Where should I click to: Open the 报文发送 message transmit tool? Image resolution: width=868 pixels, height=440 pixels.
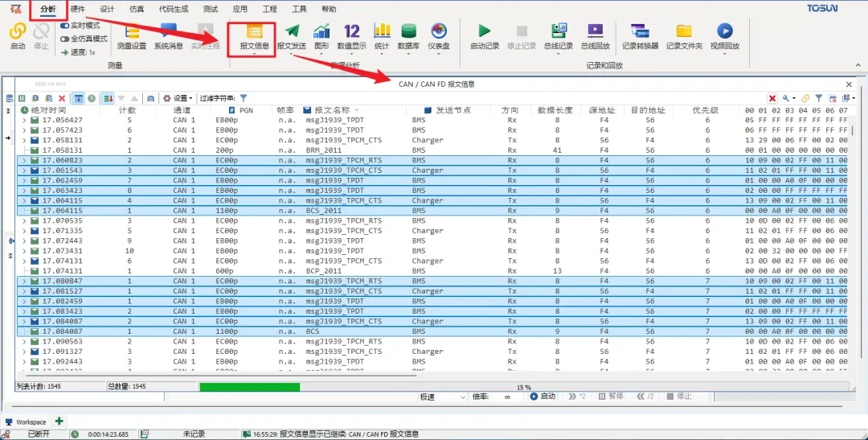tap(292, 37)
